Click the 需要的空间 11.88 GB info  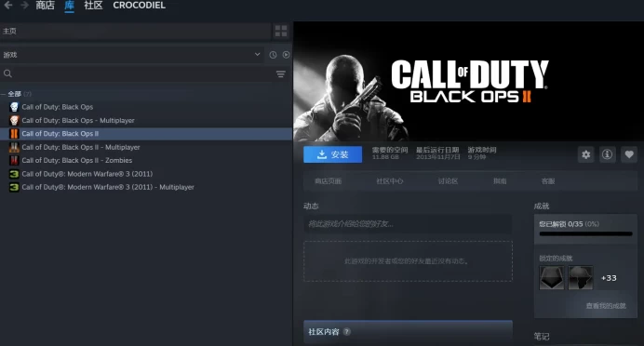(390, 153)
